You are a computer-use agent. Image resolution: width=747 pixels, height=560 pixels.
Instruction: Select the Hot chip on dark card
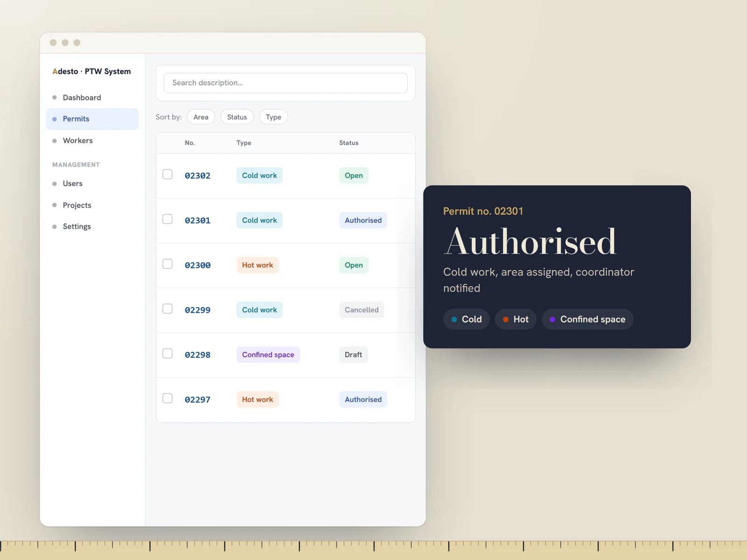point(515,319)
